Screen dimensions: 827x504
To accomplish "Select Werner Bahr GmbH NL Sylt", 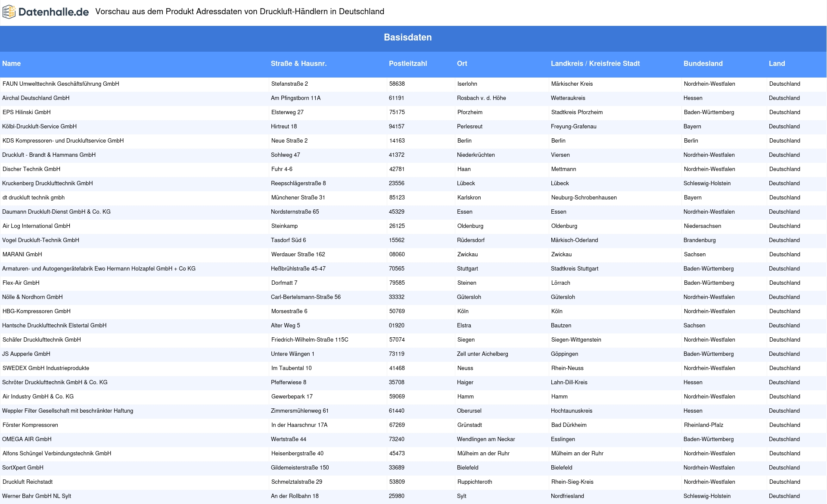I will click(x=37, y=496).
